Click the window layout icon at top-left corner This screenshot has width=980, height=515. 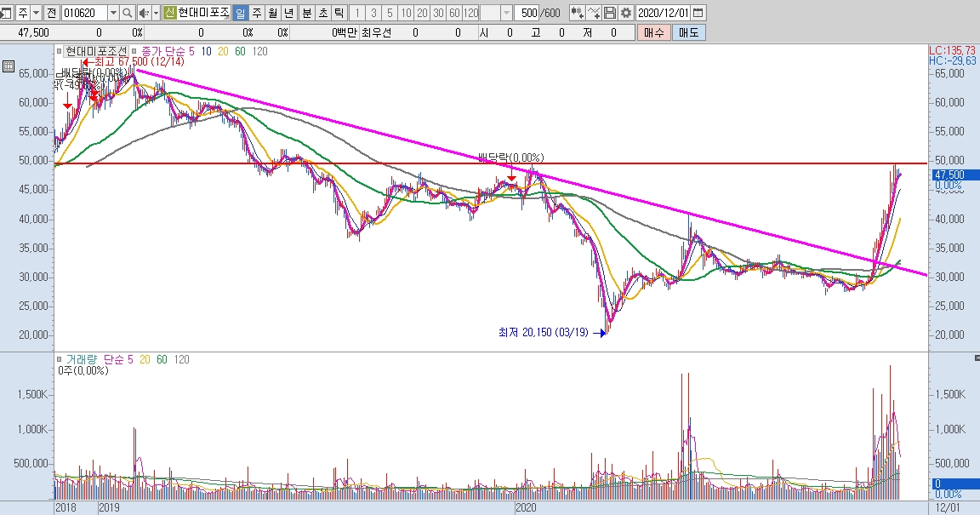(x=5, y=13)
